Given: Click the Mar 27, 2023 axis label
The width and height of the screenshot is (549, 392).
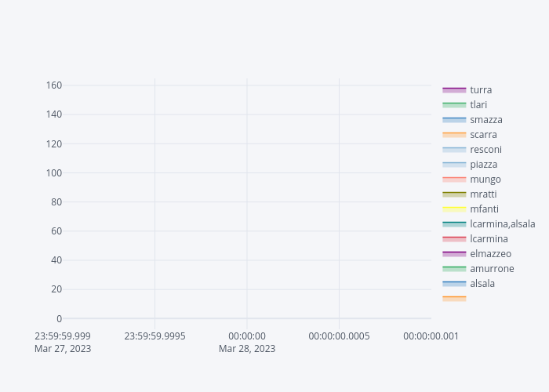Looking at the screenshot, I should point(63,349).
